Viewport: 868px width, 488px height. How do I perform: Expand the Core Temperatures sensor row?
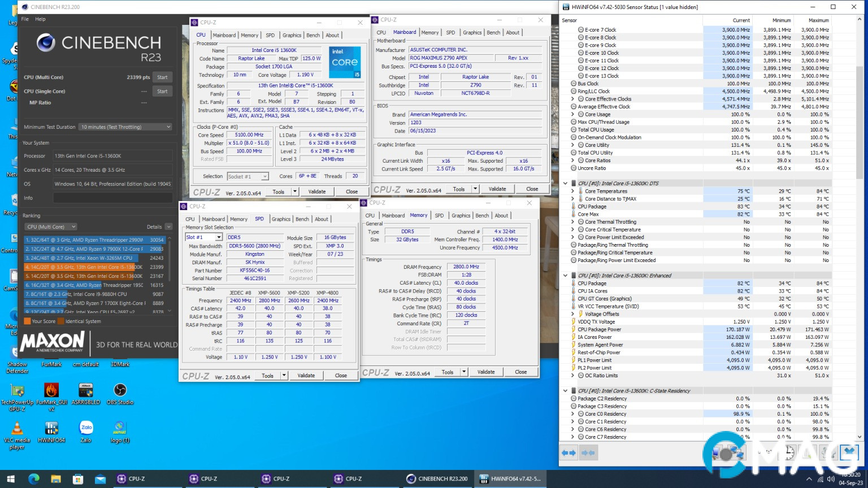click(x=572, y=191)
